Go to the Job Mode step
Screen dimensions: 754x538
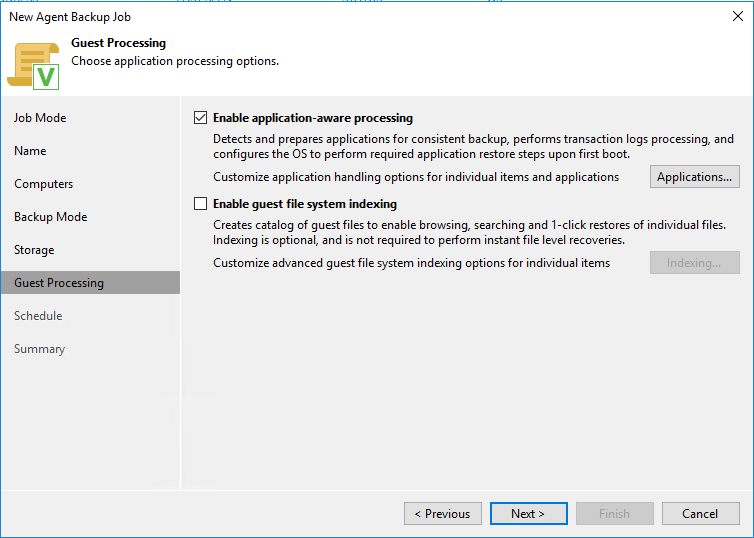(40, 118)
